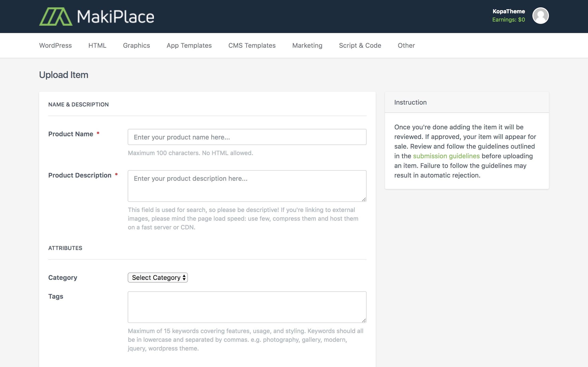Open the user avatar icon

pyautogui.click(x=540, y=16)
